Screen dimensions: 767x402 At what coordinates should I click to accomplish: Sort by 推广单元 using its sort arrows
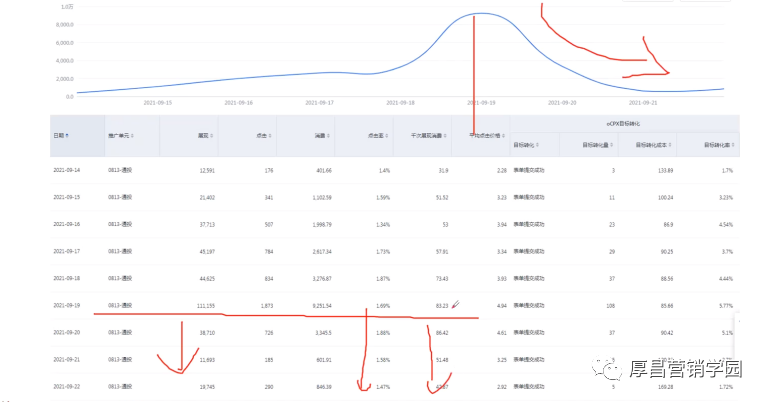pos(133,135)
